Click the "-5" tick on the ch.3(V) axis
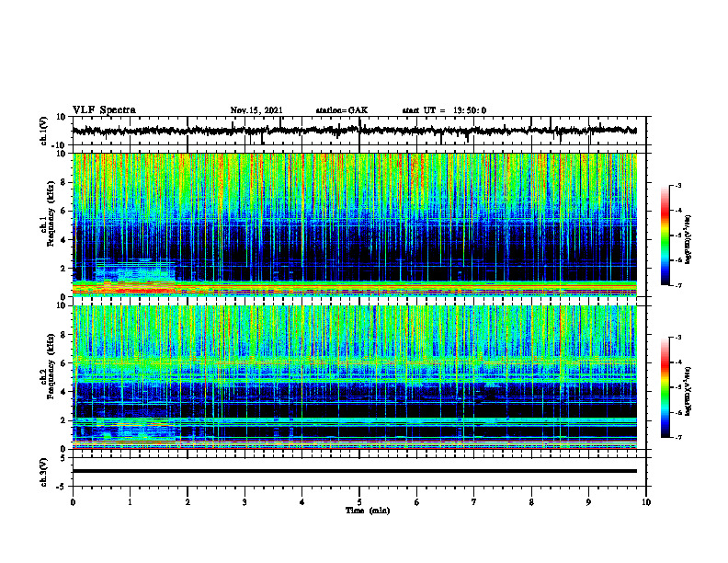The image size is (728, 563). [x=62, y=487]
